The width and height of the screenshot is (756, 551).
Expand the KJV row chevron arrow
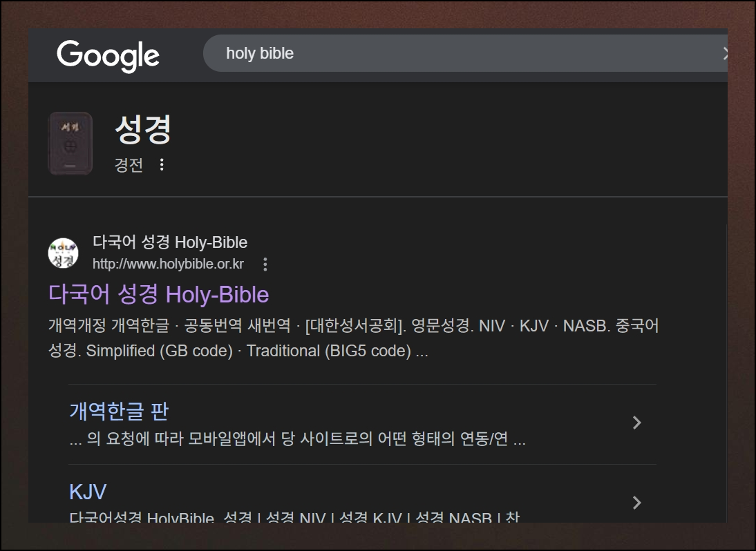click(637, 503)
